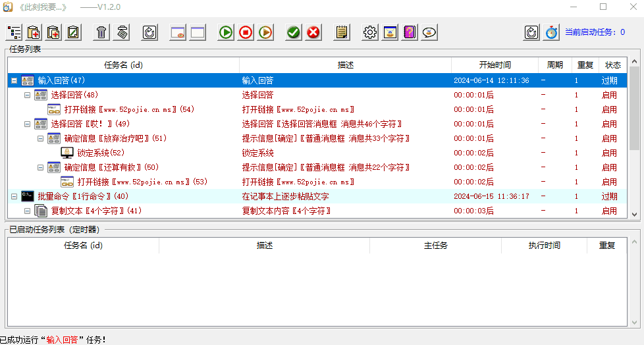Click the orange play button

coord(266,32)
